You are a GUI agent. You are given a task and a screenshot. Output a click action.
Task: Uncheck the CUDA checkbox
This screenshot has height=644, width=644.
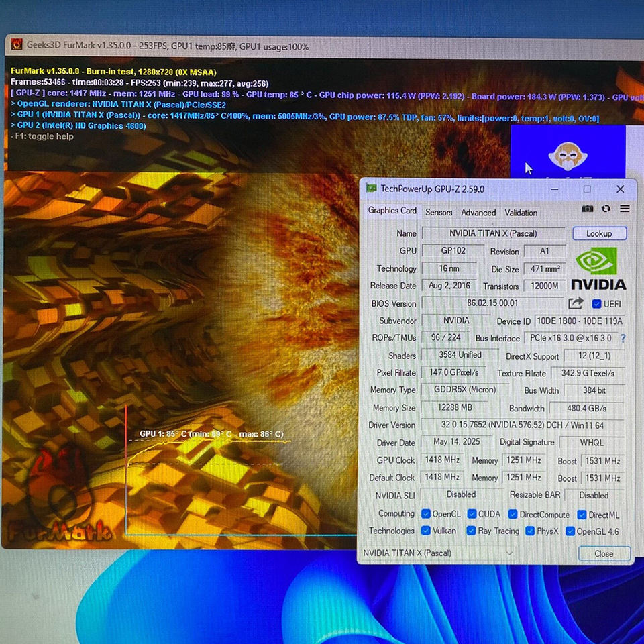472,514
